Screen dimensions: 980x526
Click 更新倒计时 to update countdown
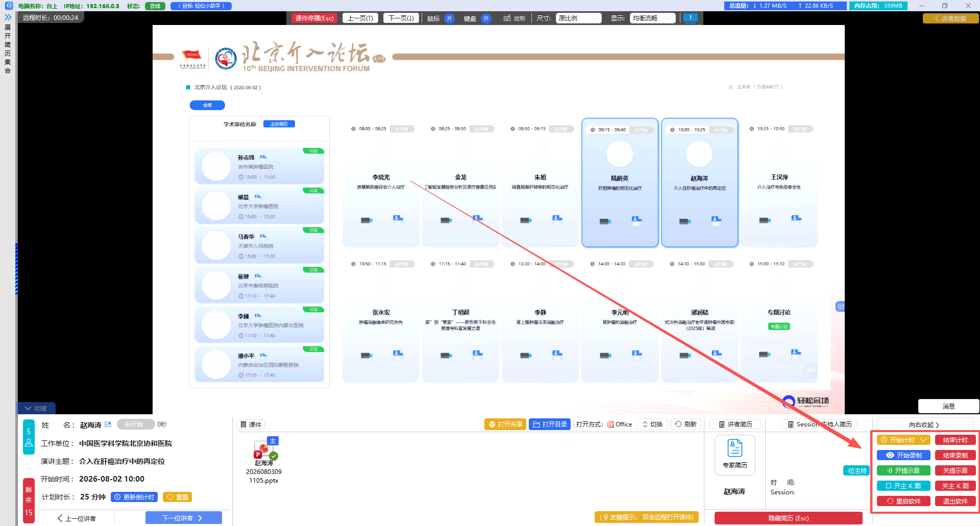[x=134, y=497]
